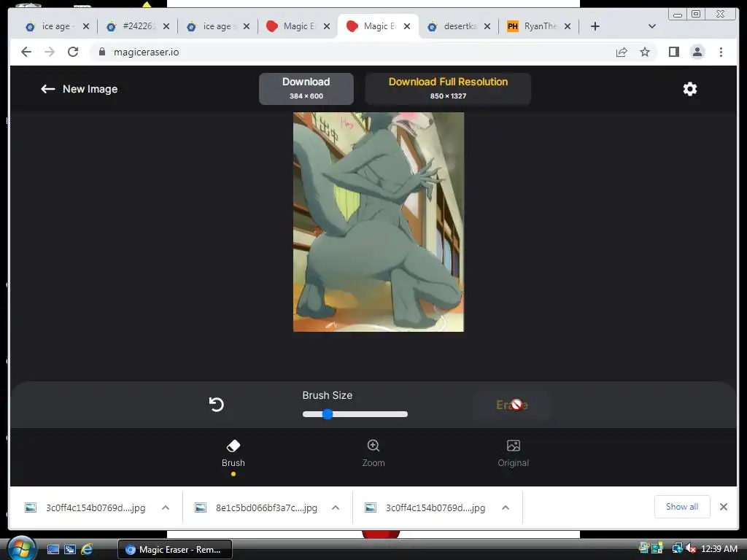Close the RyanThe tab

tap(568, 27)
